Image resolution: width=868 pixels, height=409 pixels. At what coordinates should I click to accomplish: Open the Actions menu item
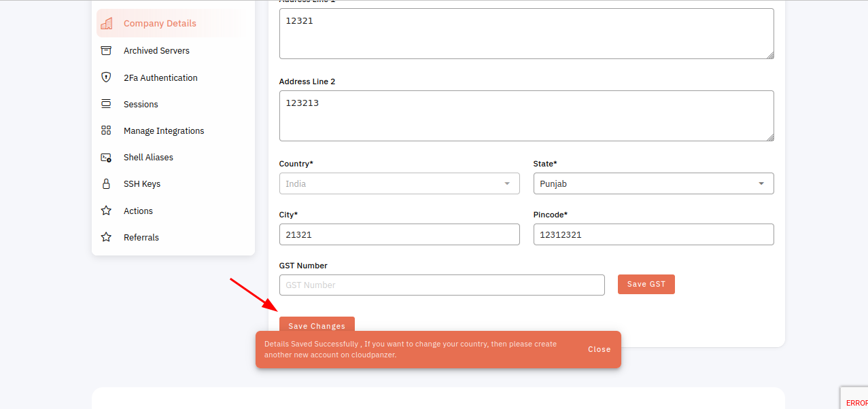(138, 211)
